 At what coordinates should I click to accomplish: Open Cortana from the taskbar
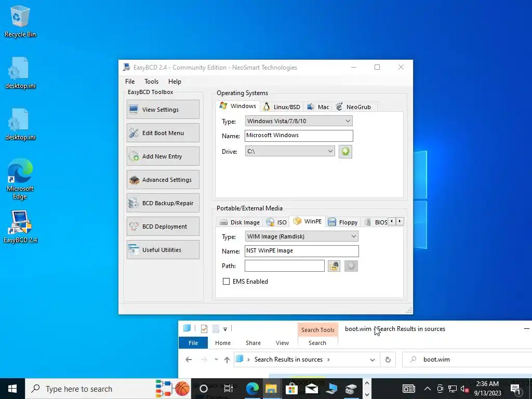(204, 389)
